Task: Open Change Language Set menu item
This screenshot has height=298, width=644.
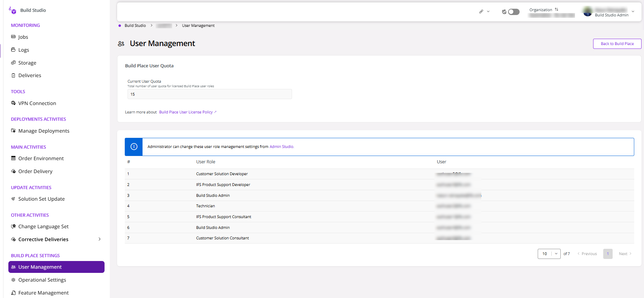Action: [43, 226]
